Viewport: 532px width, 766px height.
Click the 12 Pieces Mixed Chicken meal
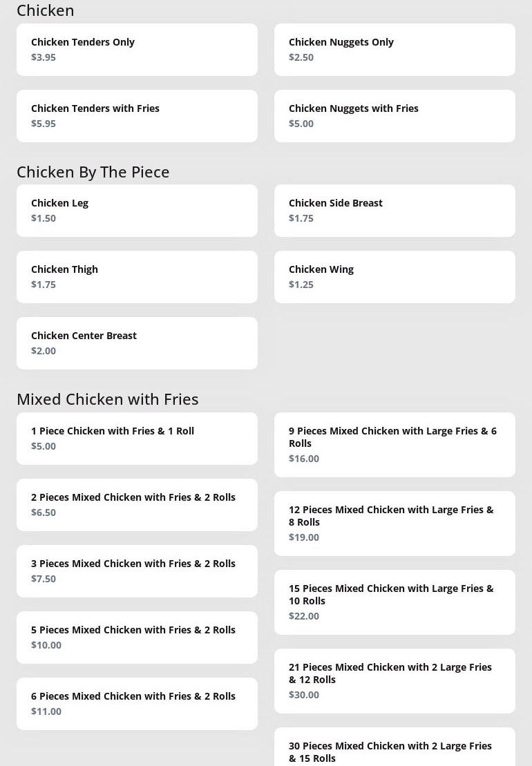[395, 524]
